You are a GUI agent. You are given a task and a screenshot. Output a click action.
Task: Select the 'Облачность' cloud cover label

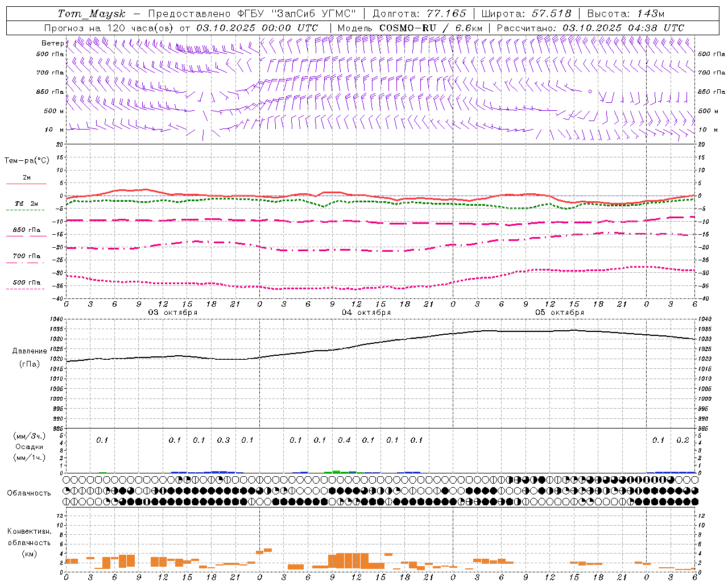[29, 493]
